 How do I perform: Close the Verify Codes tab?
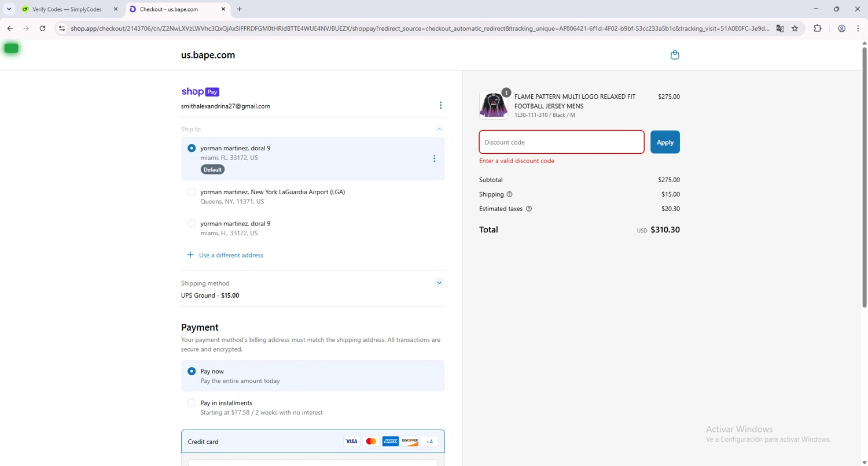coord(115,9)
